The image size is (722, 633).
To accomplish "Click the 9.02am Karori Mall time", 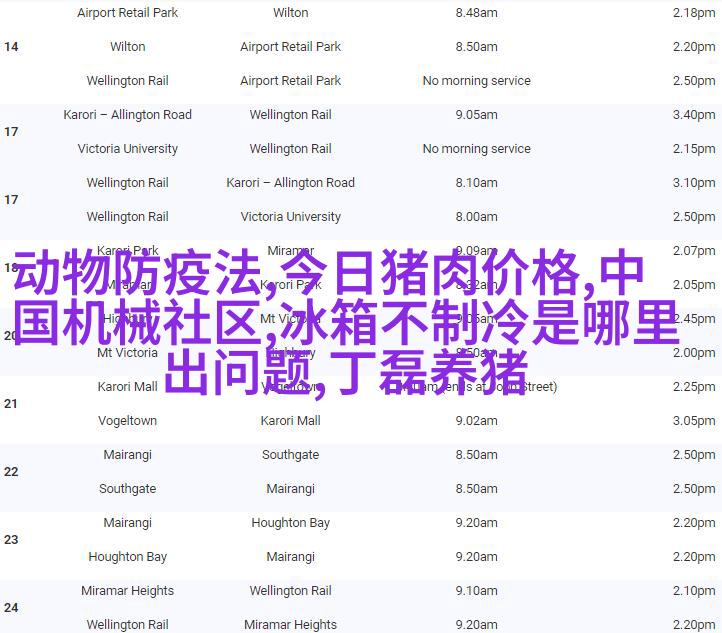I will pyautogui.click(x=476, y=421).
